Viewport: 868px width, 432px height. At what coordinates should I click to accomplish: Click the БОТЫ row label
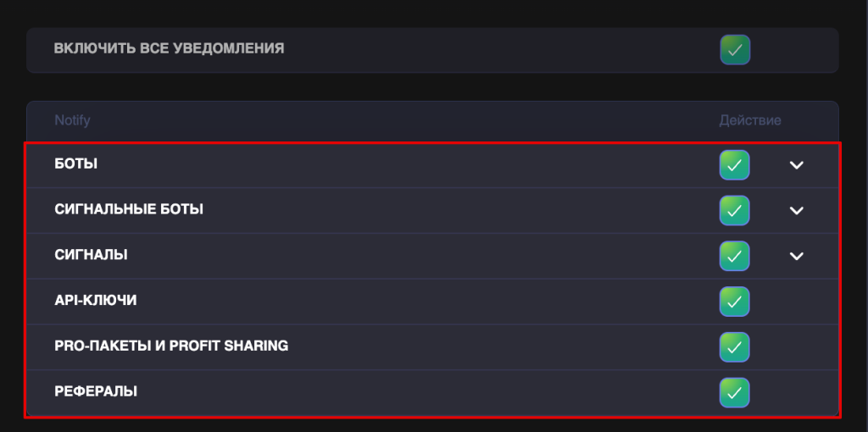pyautogui.click(x=75, y=164)
